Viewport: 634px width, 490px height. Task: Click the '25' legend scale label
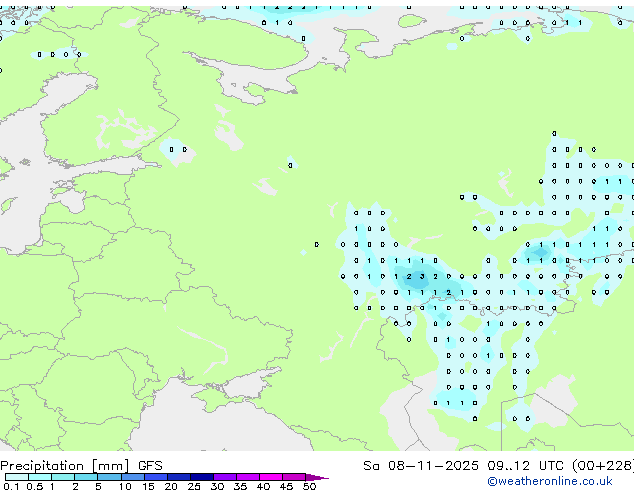194,486
